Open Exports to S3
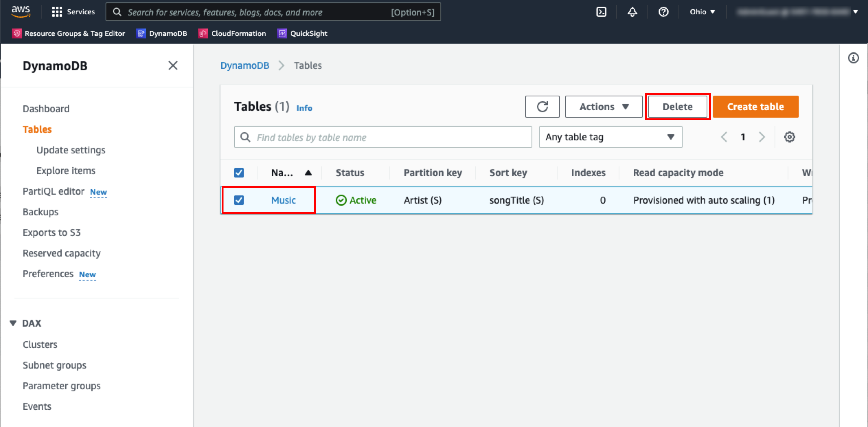This screenshot has width=868, height=427. (x=52, y=232)
